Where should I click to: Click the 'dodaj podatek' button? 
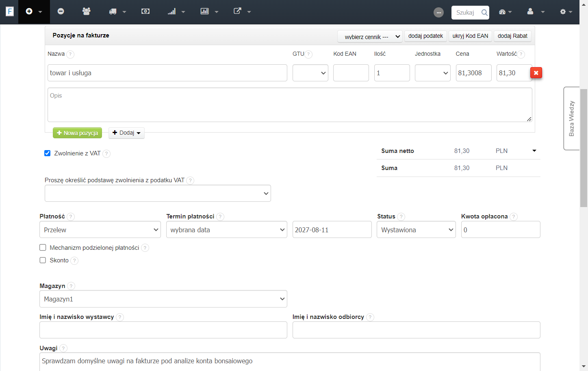pos(425,36)
